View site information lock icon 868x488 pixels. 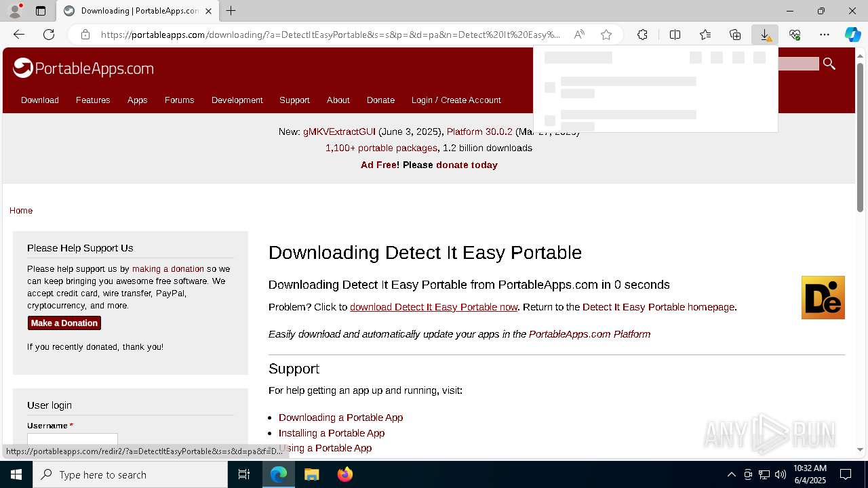pyautogui.click(x=85, y=35)
